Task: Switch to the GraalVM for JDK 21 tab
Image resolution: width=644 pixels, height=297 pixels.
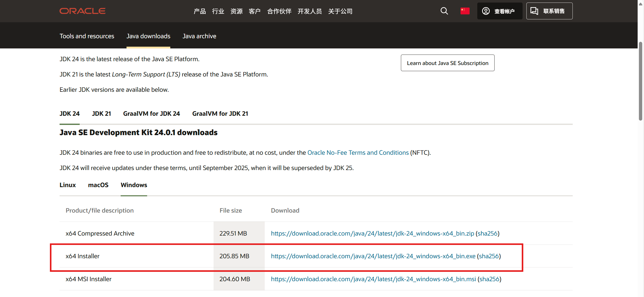Action: [220, 113]
